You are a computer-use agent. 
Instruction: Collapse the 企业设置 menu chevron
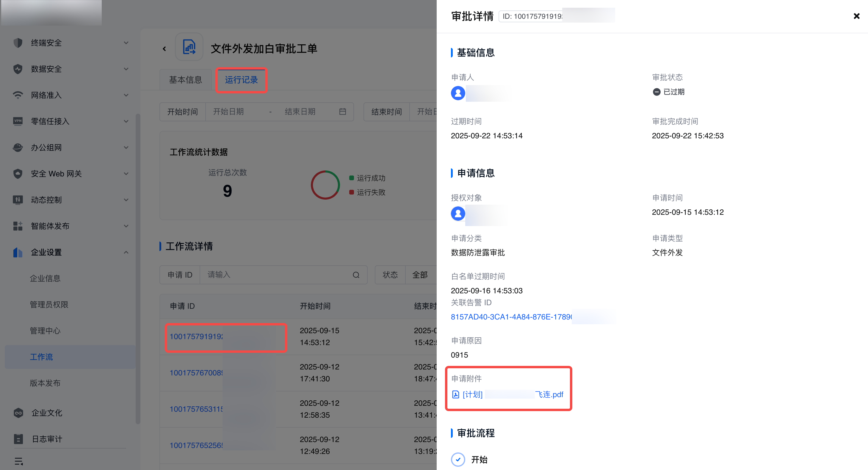[126, 252]
